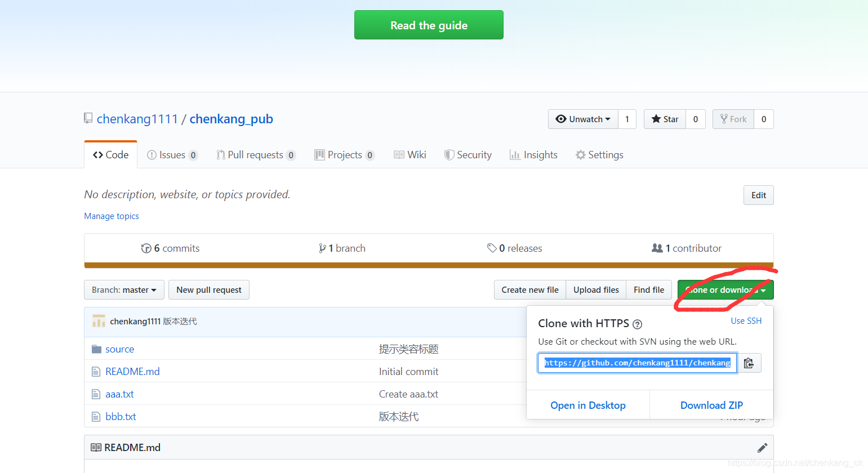Click the Read the guide button
The width and height of the screenshot is (868, 473).
pos(429,25)
